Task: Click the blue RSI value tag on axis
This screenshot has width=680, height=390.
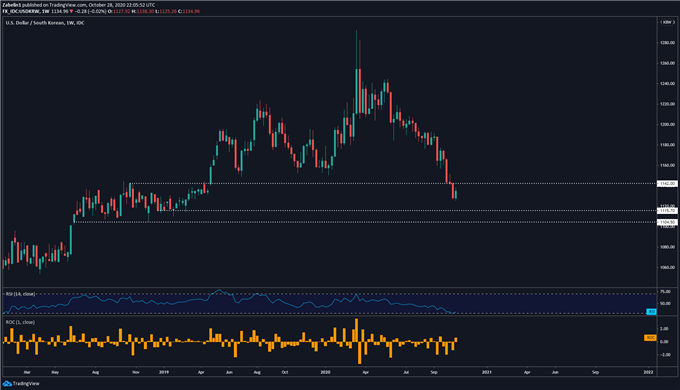Action: point(651,311)
